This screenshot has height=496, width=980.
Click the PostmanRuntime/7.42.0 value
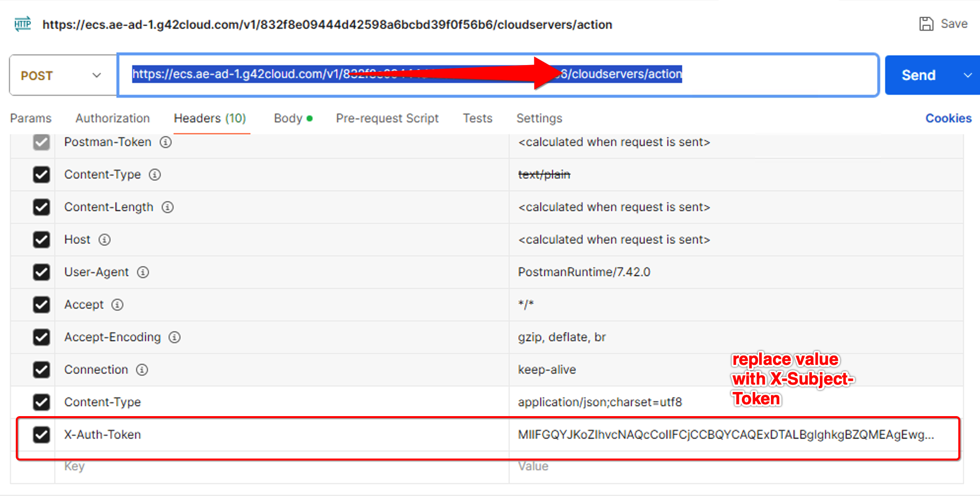pos(584,272)
